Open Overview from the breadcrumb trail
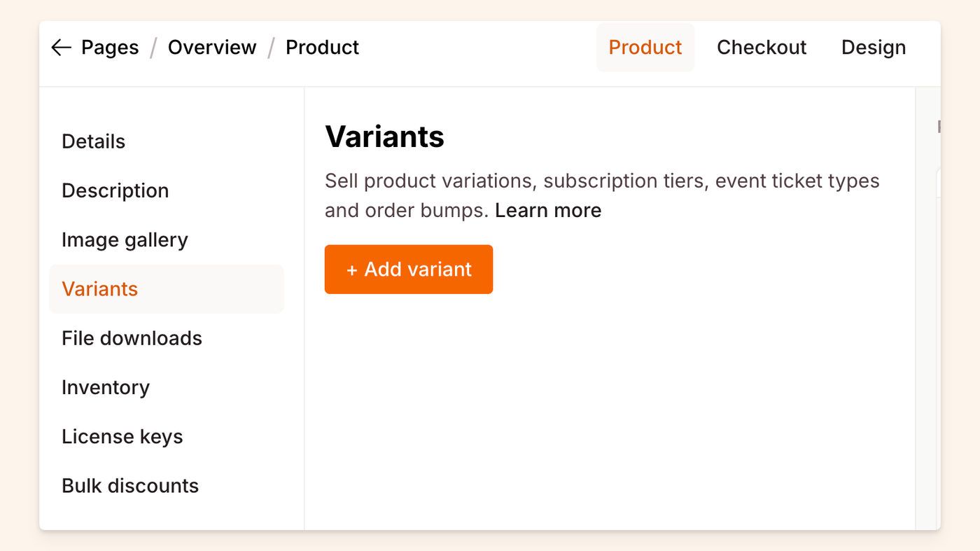Viewport: 980px width, 551px height. [x=212, y=48]
